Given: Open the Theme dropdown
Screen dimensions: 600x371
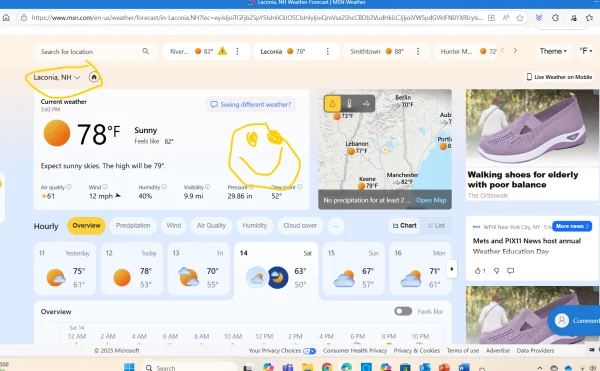Looking at the screenshot, I should pos(553,51).
